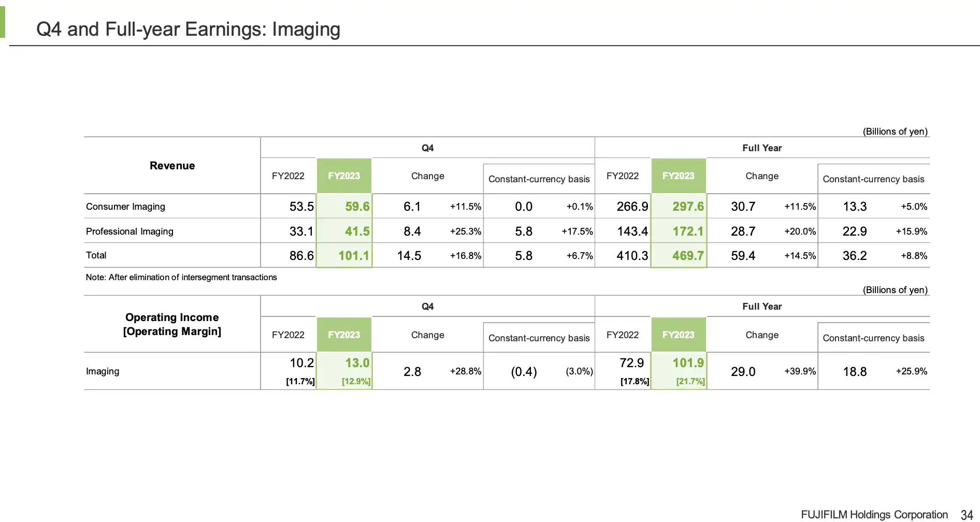Click "(Billions of yen)" above the Revenue table

click(x=895, y=132)
